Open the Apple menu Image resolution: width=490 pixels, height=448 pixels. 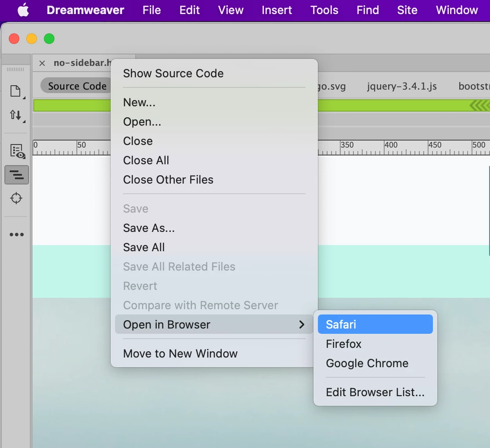(23, 10)
